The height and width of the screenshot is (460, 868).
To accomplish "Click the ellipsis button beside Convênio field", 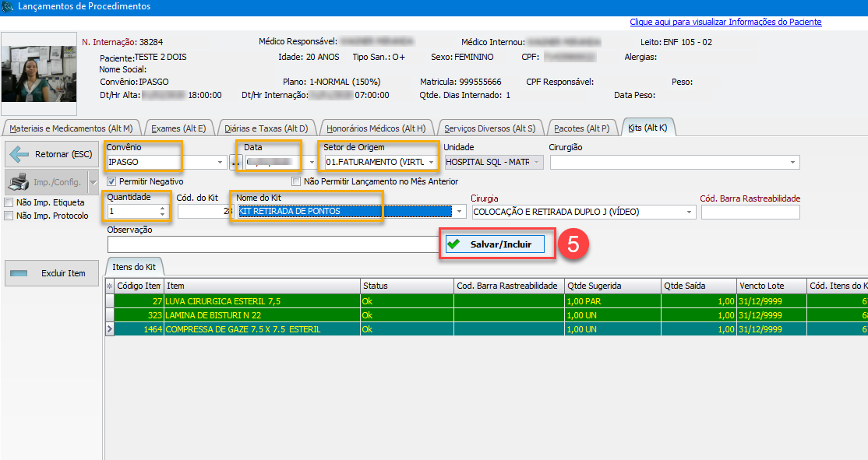I will 235,162.
